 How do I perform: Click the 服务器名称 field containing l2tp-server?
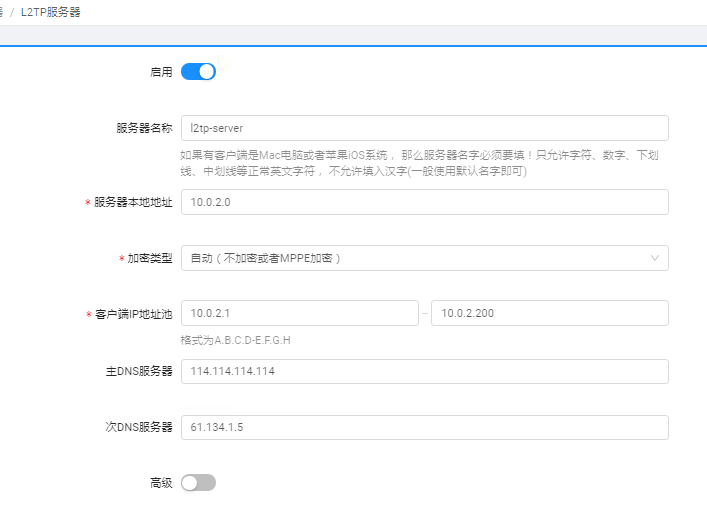click(424, 128)
